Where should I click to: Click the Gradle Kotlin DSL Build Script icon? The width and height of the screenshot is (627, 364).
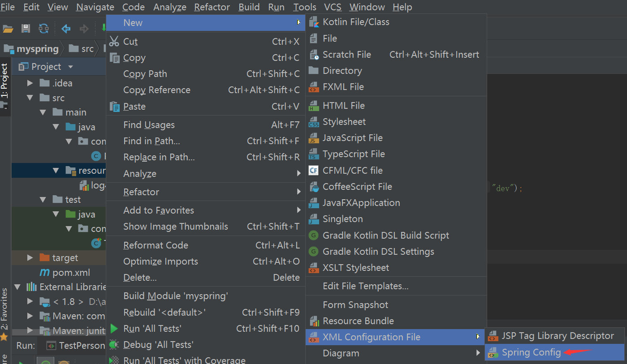314,236
